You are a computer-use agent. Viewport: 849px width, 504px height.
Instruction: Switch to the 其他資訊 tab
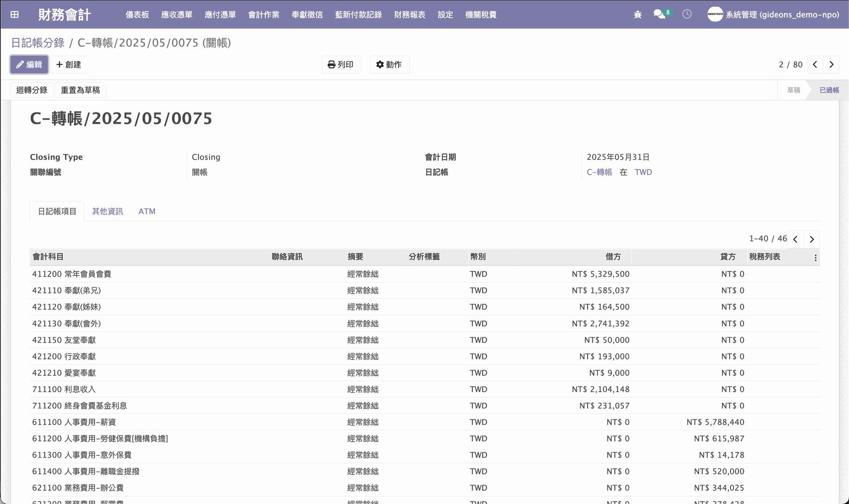pyautogui.click(x=107, y=211)
